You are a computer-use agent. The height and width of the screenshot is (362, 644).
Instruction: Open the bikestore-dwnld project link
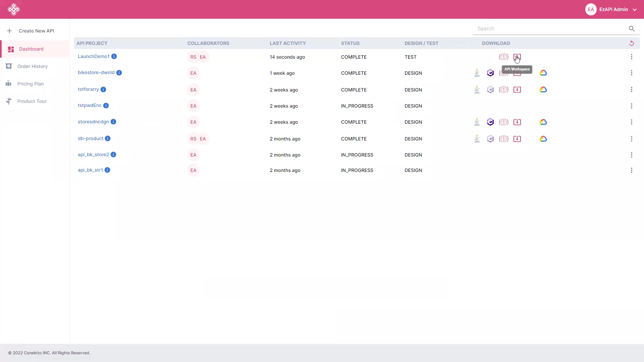pos(96,72)
